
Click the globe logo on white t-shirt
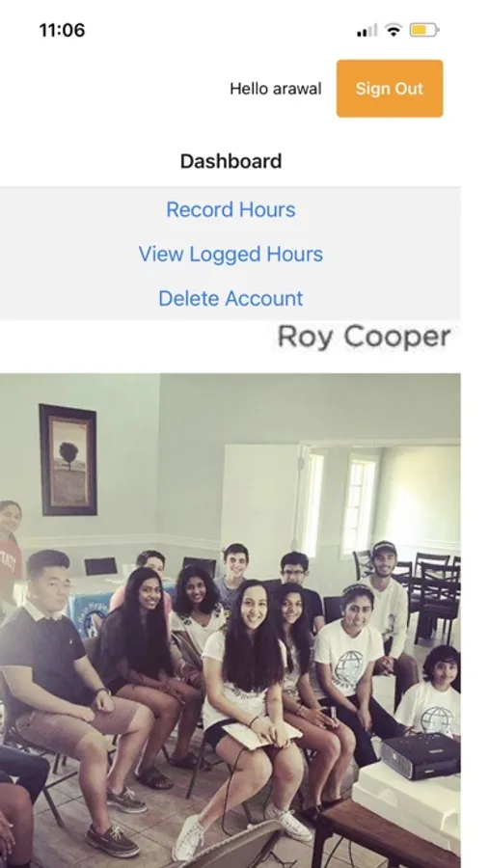(x=350, y=665)
